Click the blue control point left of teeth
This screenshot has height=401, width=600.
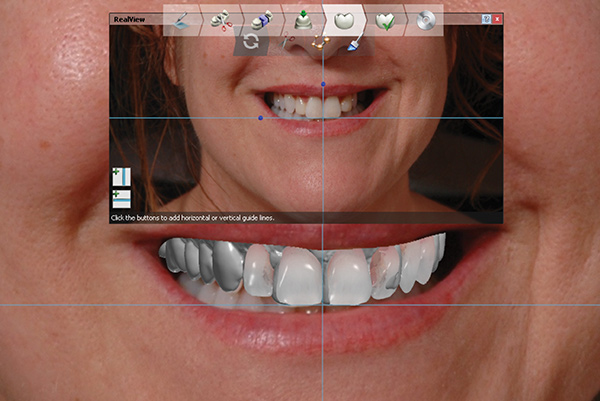[261, 118]
